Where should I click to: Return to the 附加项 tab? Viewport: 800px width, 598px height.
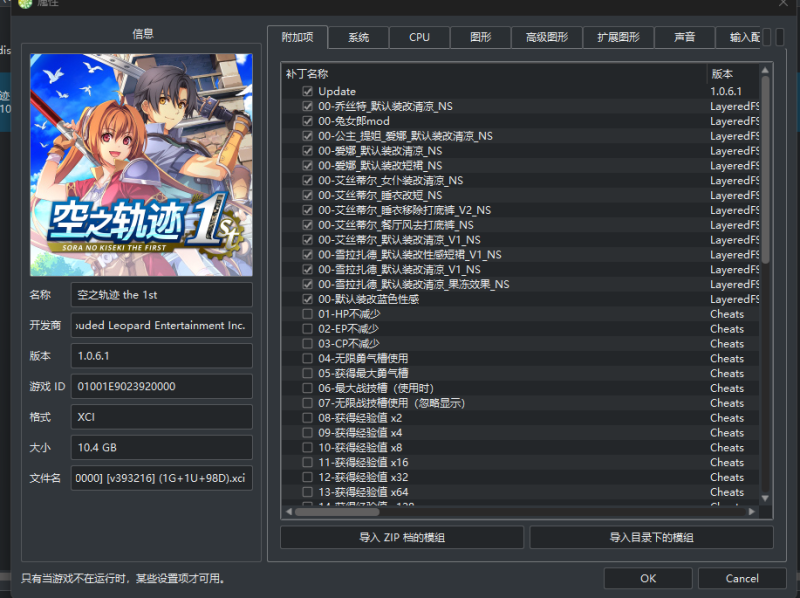click(299, 37)
